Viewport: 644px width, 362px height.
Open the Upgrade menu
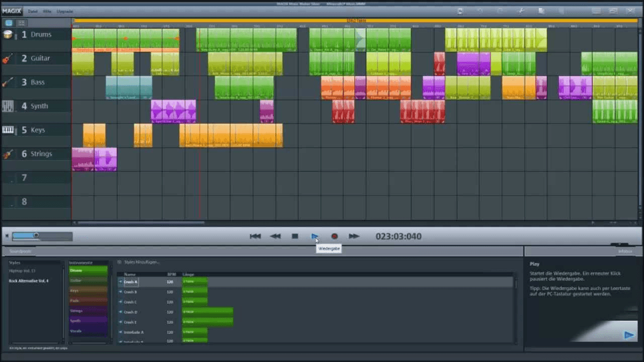(64, 11)
